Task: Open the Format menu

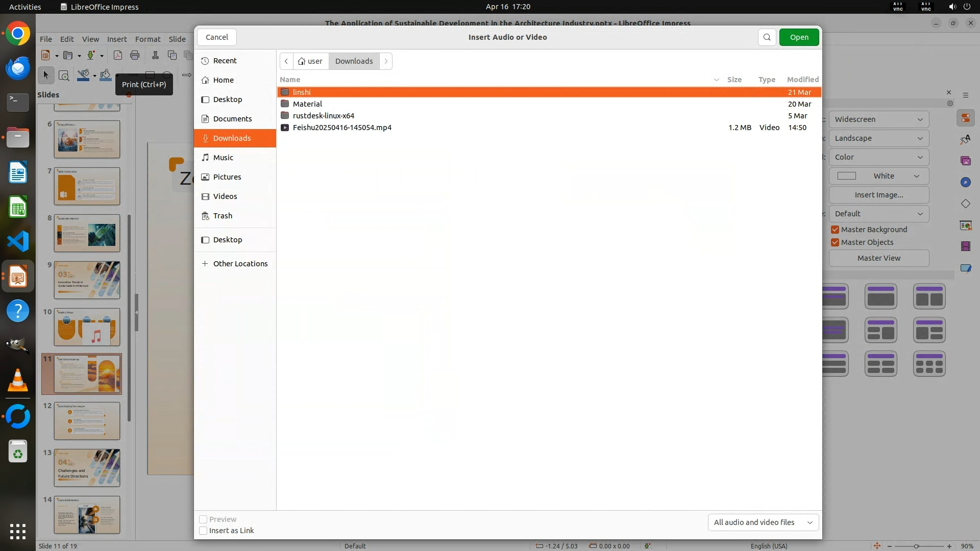Action: (148, 39)
